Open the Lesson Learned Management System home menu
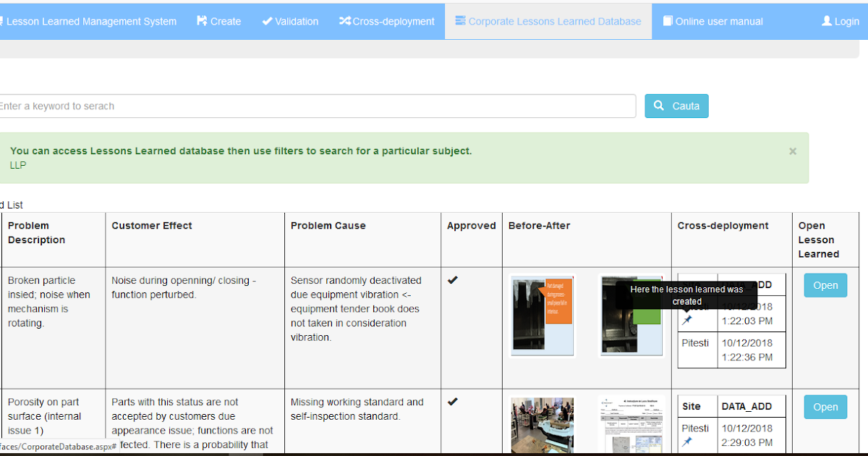The width and height of the screenshot is (868, 456). tap(87, 21)
